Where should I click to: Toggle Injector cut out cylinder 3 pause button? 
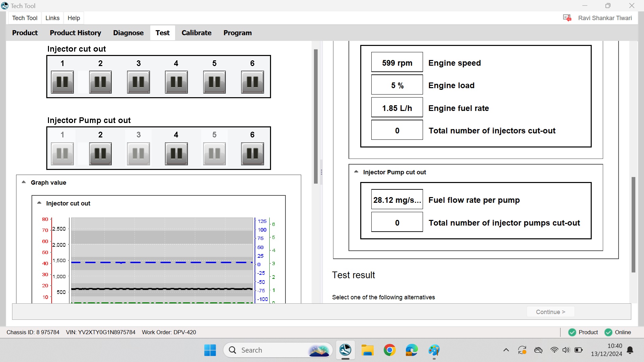coord(139,82)
